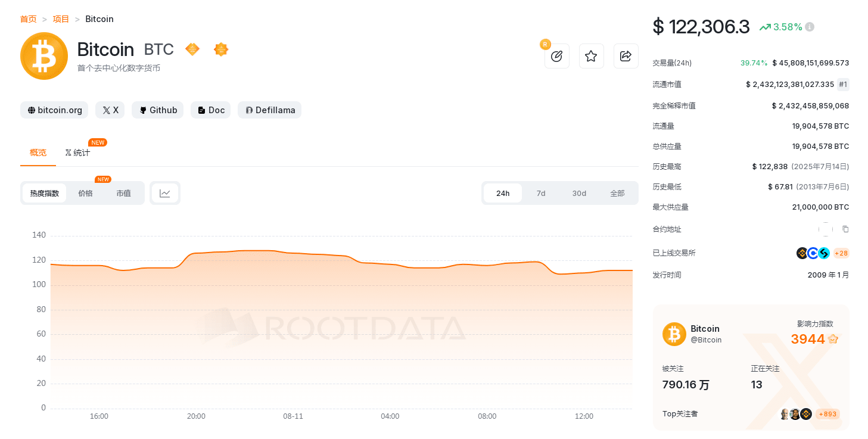Click the info icon beside 3.58%

pyautogui.click(x=810, y=27)
